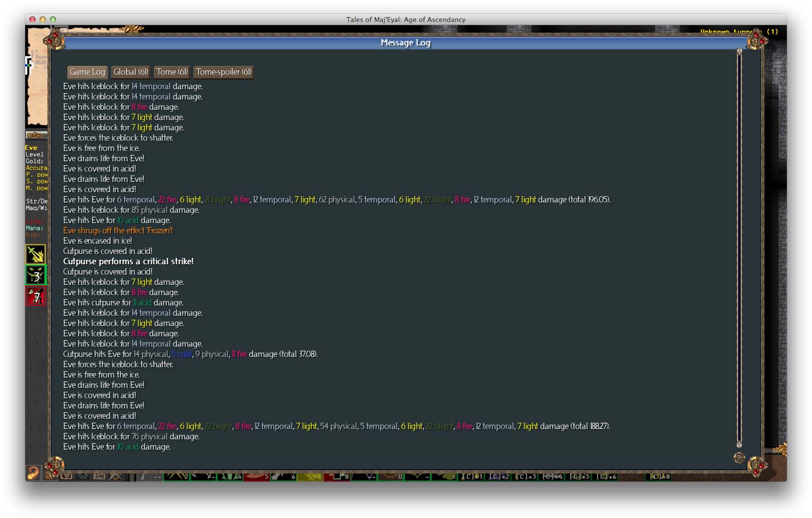Select hotbar slot labeled [C]+5

[578, 477]
